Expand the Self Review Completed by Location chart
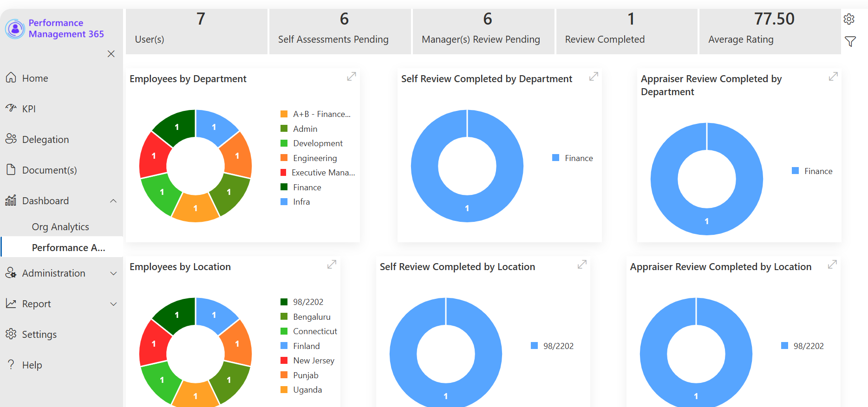This screenshot has height=407, width=868. tap(582, 265)
